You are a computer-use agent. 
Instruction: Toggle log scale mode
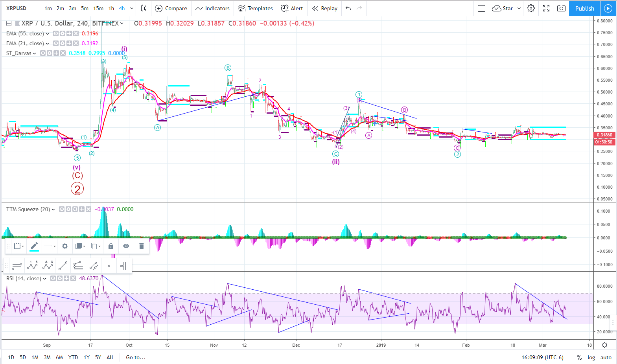(591, 357)
